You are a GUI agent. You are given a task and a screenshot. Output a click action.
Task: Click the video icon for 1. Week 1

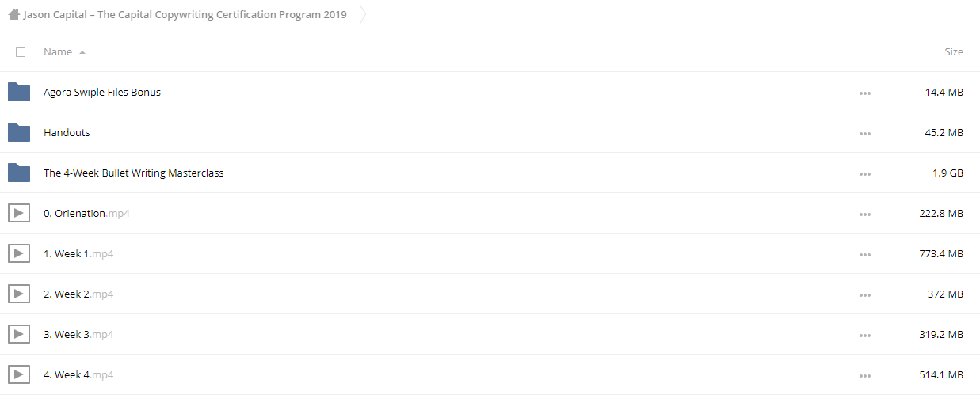(x=19, y=253)
